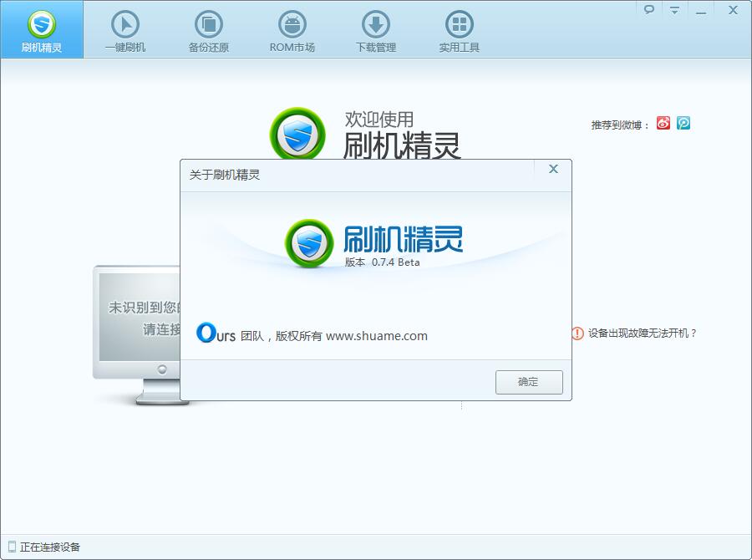This screenshot has height=560, width=752.
Task: Click the 确定 button
Action: [x=529, y=382]
